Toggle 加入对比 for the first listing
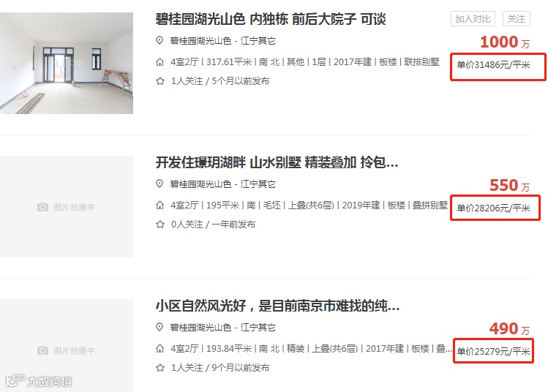 point(473,19)
